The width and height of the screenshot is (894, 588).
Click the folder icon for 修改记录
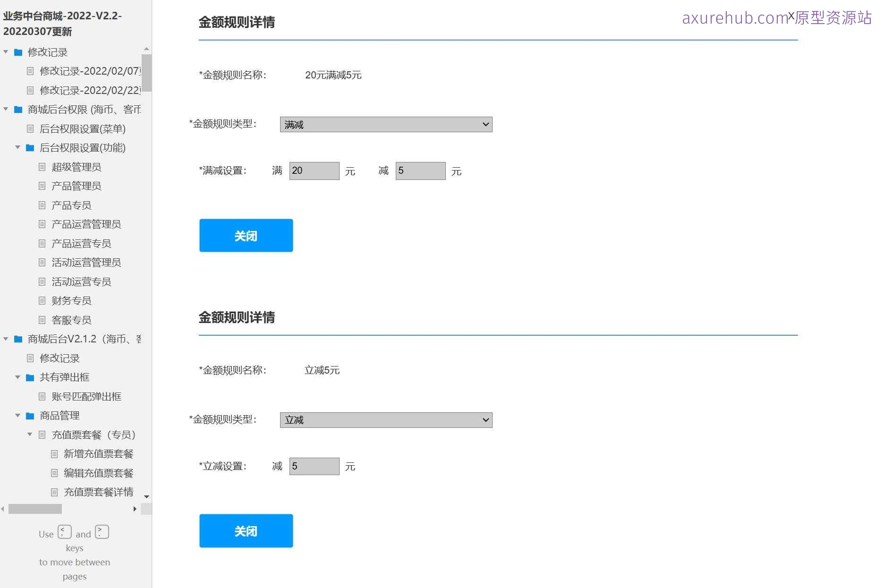[x=18, y=52]
